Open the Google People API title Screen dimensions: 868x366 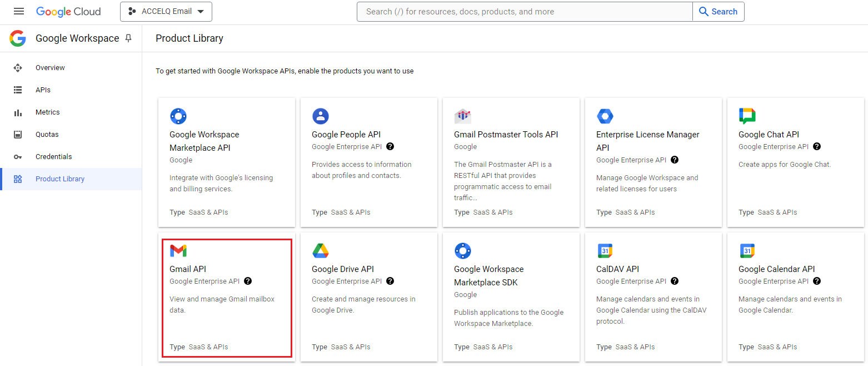pyautogui.click(x=346, y=135)
